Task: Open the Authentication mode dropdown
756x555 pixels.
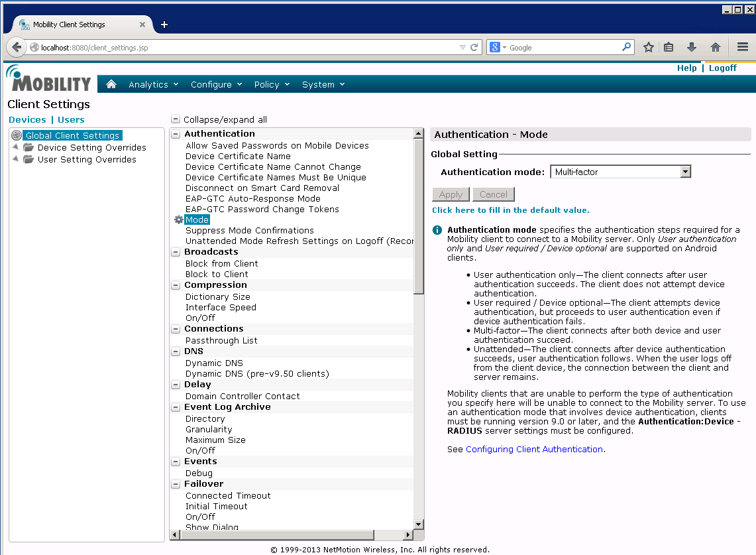Action: pos(686,172)
